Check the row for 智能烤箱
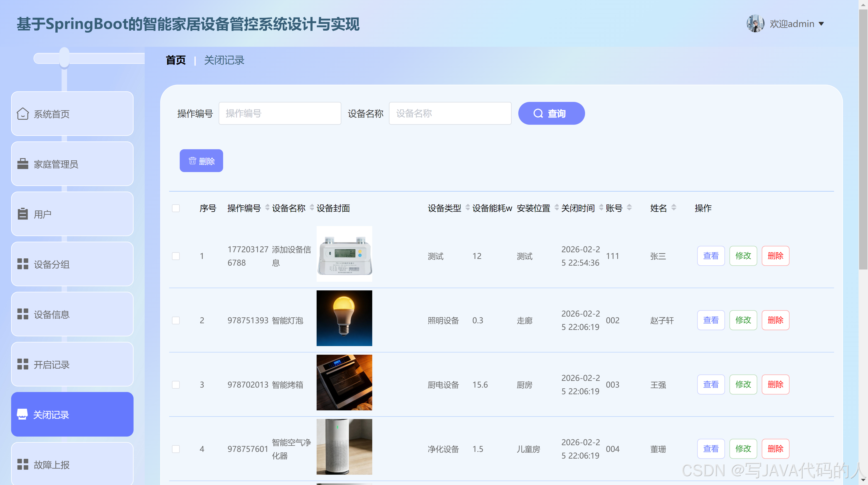Screen dimensions: 868x485 tap(176, 385)
